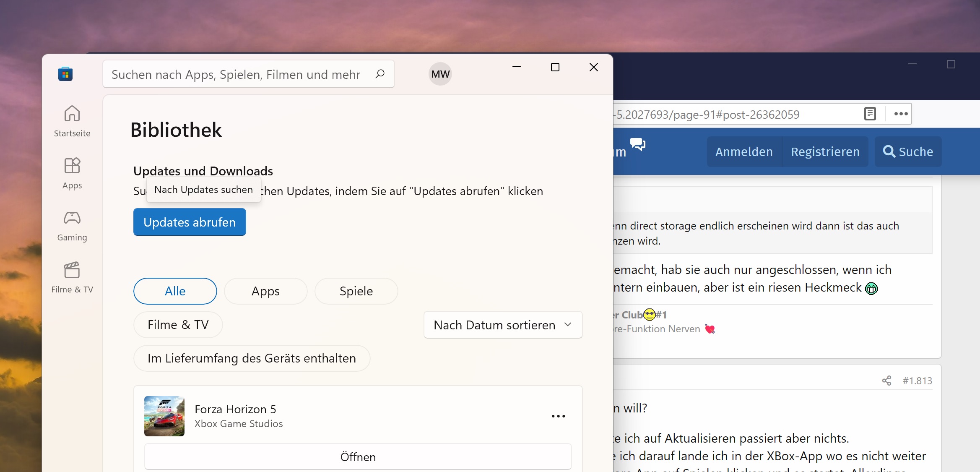Click the Microsoft Store logo icon
The height and width of the screenshot is (472, 980).
point(65,74)
